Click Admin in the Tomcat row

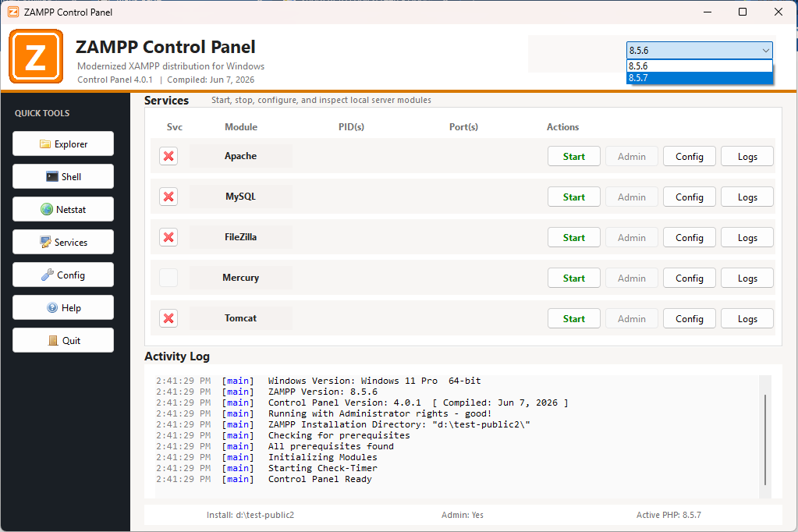(632, 319)
